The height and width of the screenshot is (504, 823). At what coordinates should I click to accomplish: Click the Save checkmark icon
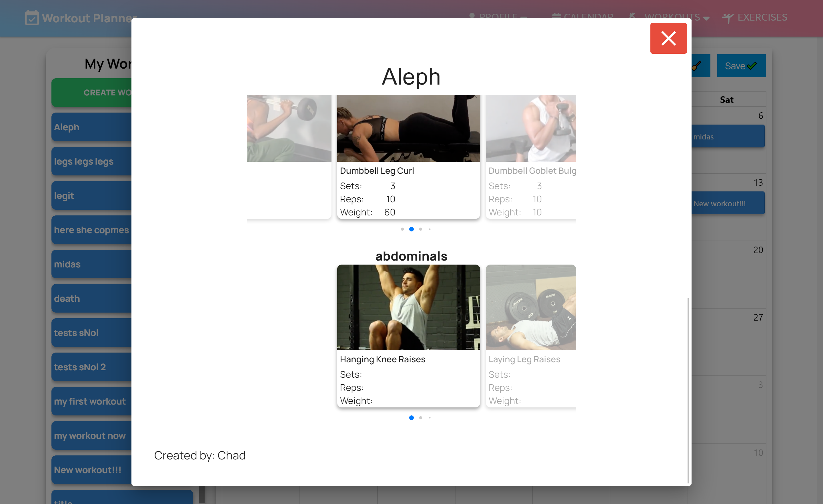click(x=752, y=66)
